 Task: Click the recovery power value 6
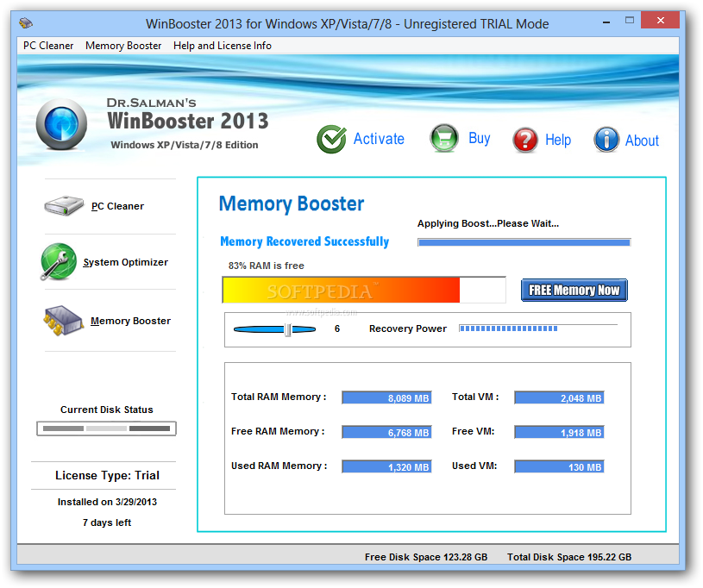click(x=337, y=329)
